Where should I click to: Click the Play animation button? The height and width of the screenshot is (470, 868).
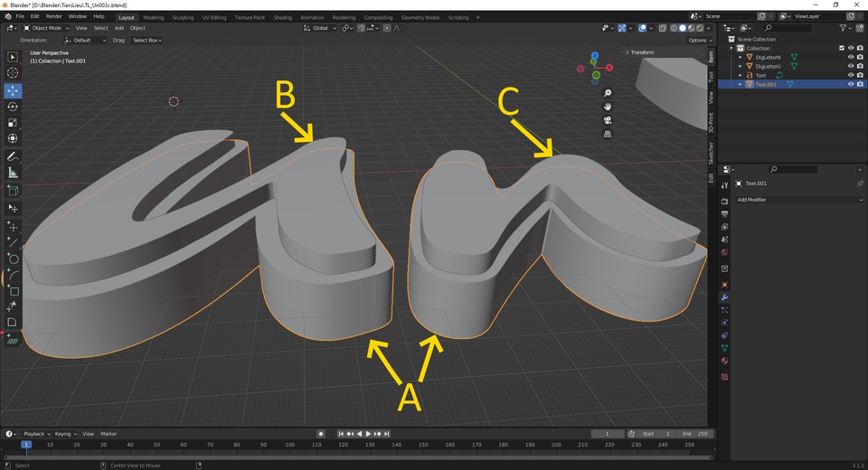[368, 434]
